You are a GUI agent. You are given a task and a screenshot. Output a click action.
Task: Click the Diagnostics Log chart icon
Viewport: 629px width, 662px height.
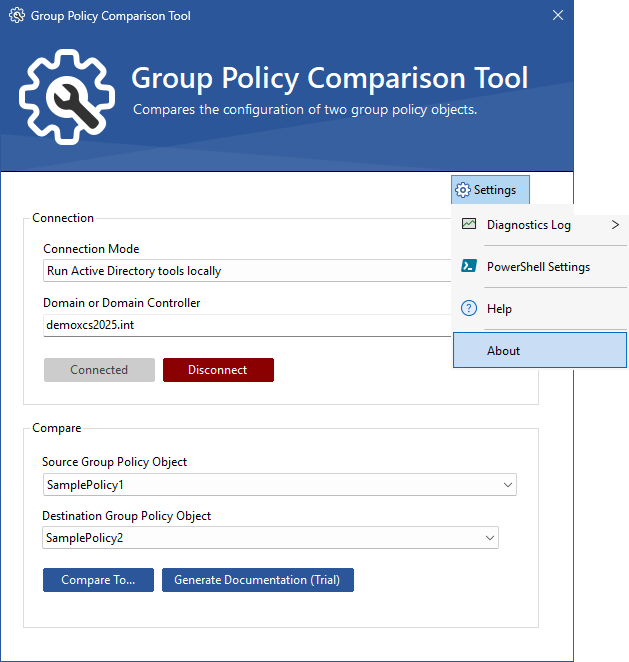click(x=469, y=225)
